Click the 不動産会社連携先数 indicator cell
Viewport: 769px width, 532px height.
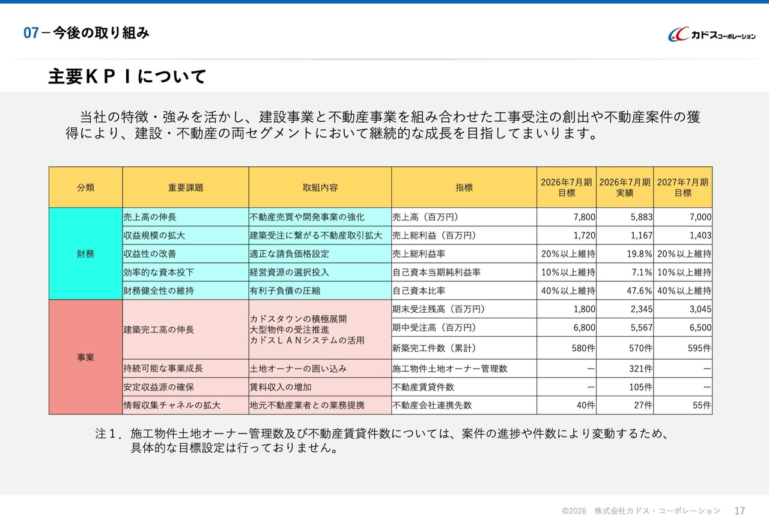pos(464,405)
